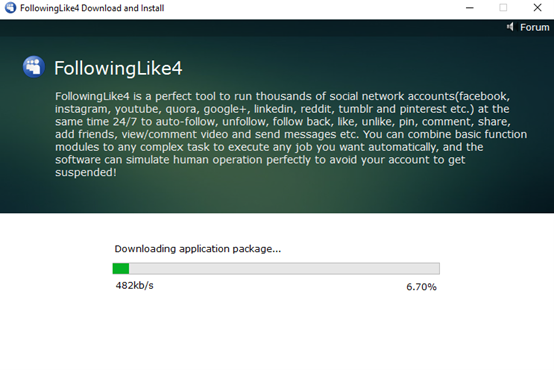Screen dimensions: 554x370
Task: Open the Forum link
Action: coord(534,27)
